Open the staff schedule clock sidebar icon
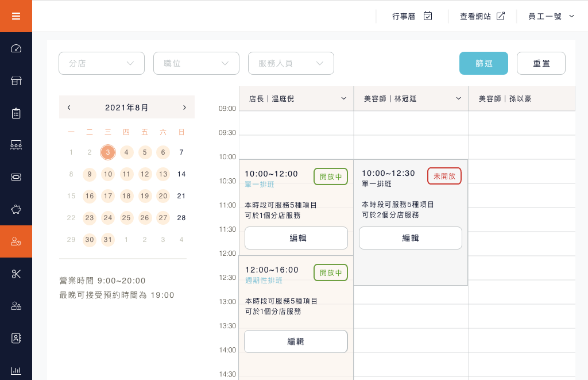588x380 pixels. tap(16, 241)
